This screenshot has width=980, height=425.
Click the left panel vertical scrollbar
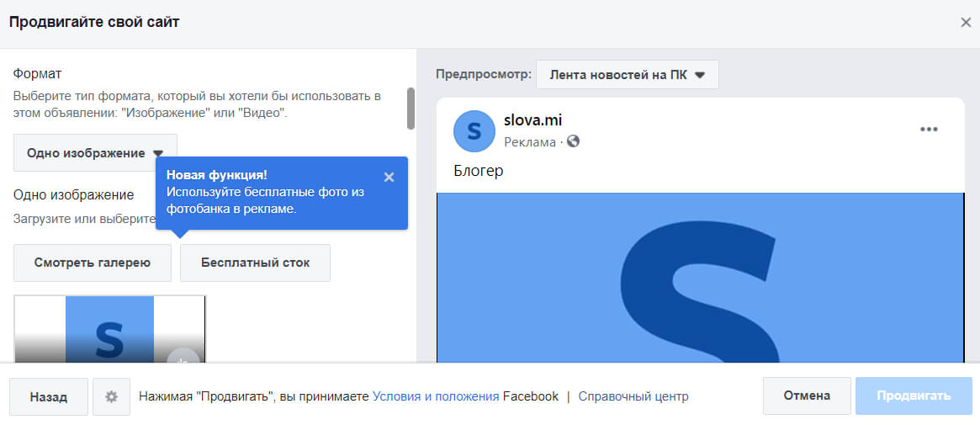[411, 108]
